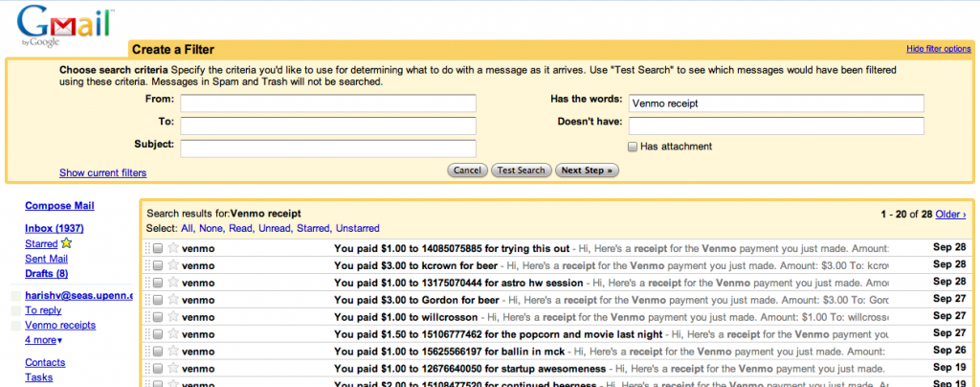The width and height of the screenshot is (980, 387).
Task: Click the Gmail logo
Action: coord(66,28)
